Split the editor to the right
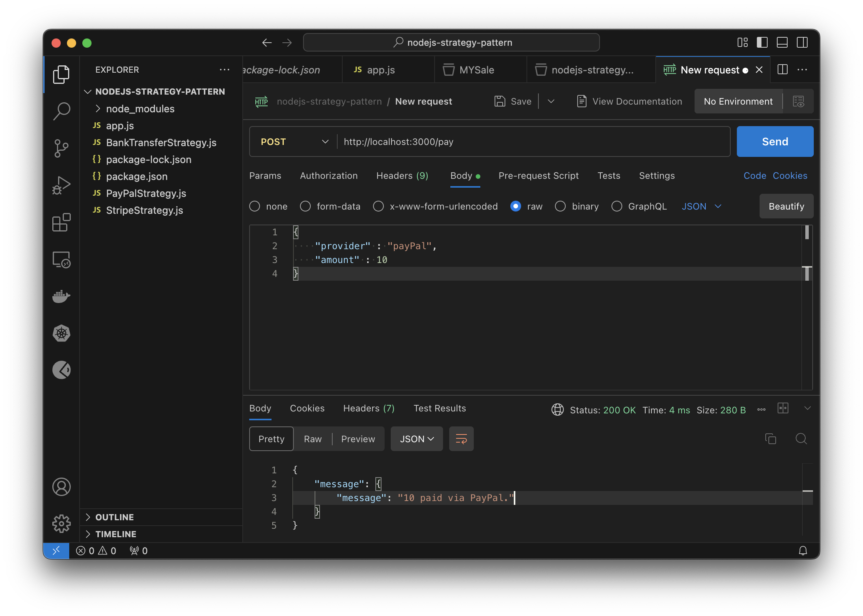This screenshot has height=616, width=863. coord(783,70)
